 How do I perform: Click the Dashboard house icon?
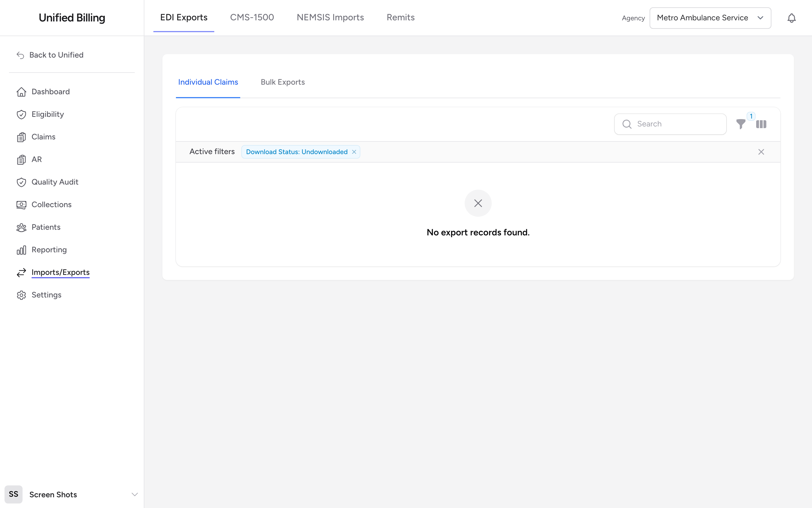pyautogui.click(x=21, y=92)
